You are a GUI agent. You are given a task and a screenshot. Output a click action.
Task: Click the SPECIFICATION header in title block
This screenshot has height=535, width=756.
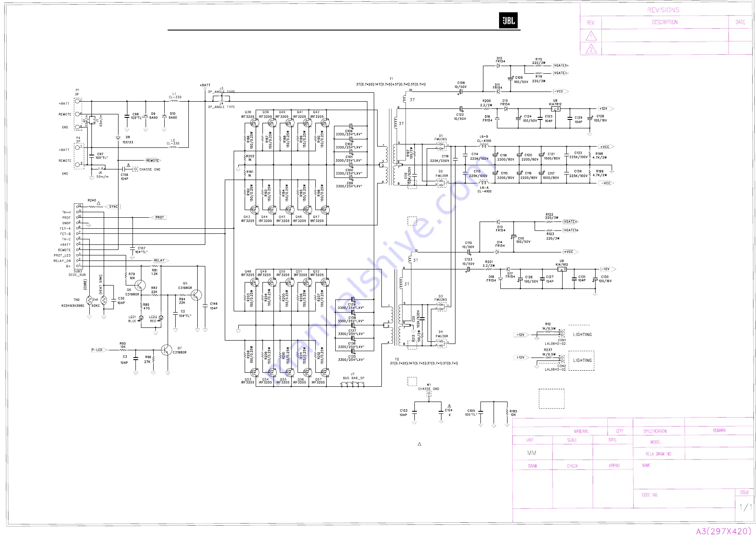click(x=655, y=431)
